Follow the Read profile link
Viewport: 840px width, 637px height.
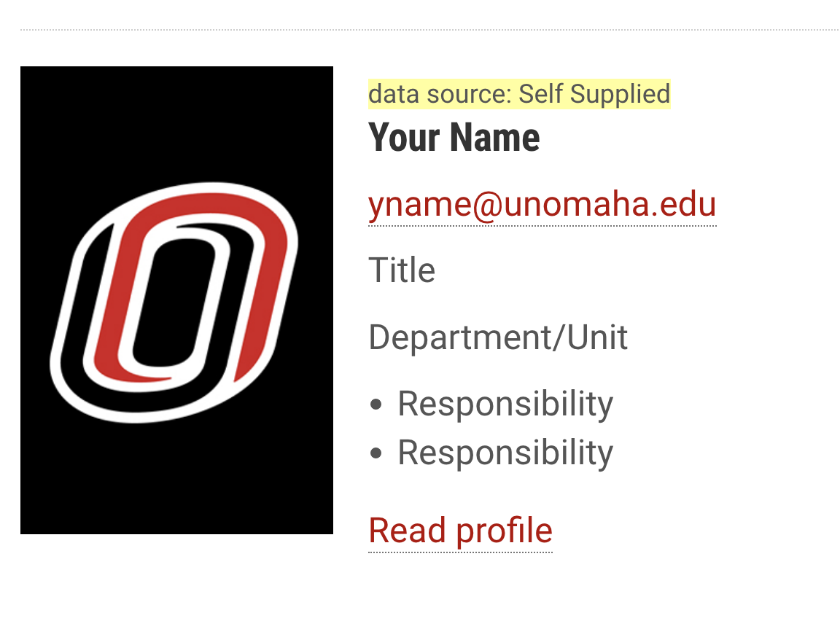pos(460,531)
